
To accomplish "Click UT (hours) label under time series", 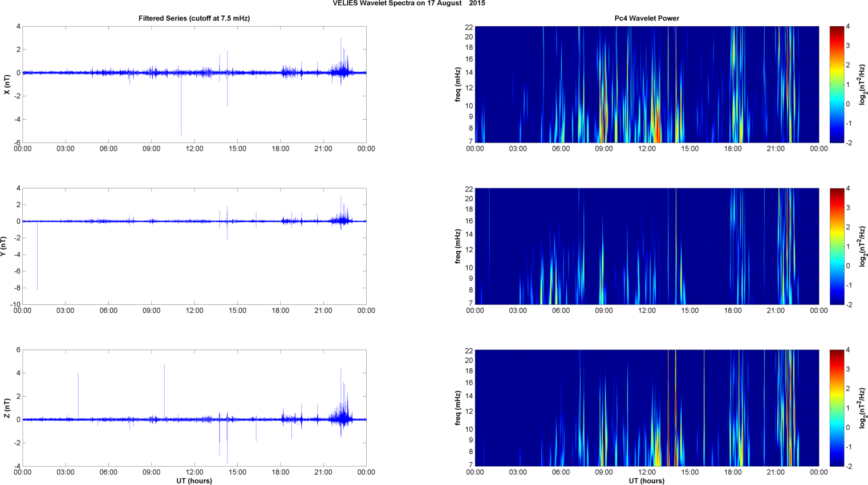I will click(194, 481).
